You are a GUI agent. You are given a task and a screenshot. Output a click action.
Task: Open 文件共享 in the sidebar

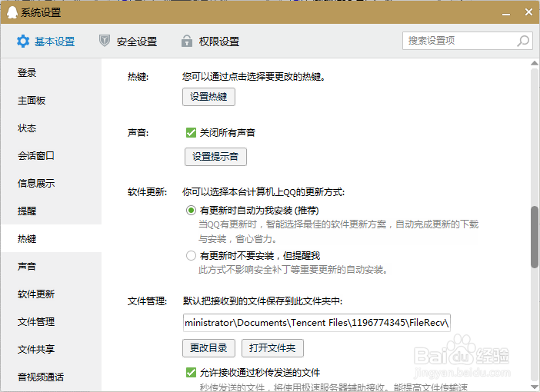(51, 349)
